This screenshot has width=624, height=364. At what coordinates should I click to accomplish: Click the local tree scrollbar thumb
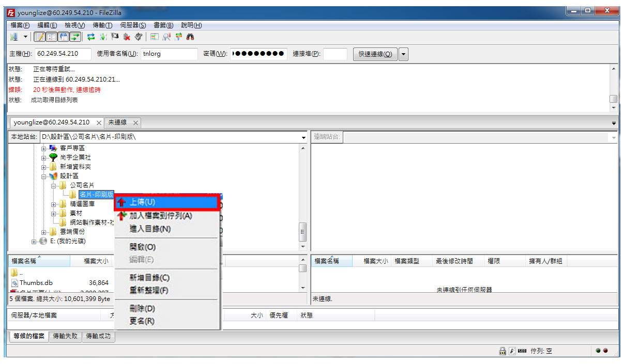[x=303, y=232]
